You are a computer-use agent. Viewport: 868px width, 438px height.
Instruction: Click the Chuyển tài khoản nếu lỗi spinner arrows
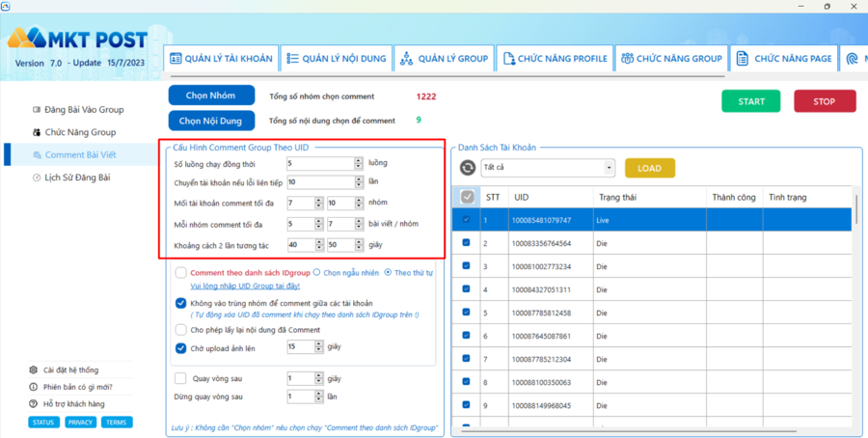(x=359, y=182)
